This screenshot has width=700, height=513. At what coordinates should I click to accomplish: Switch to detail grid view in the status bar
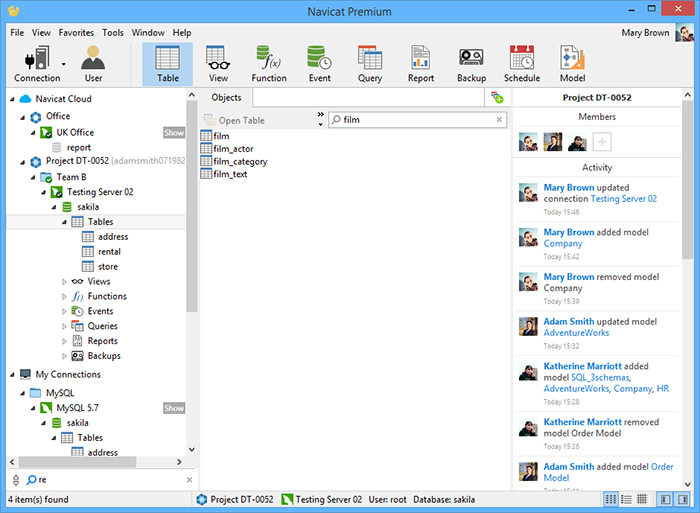click(x=642, y=499)
